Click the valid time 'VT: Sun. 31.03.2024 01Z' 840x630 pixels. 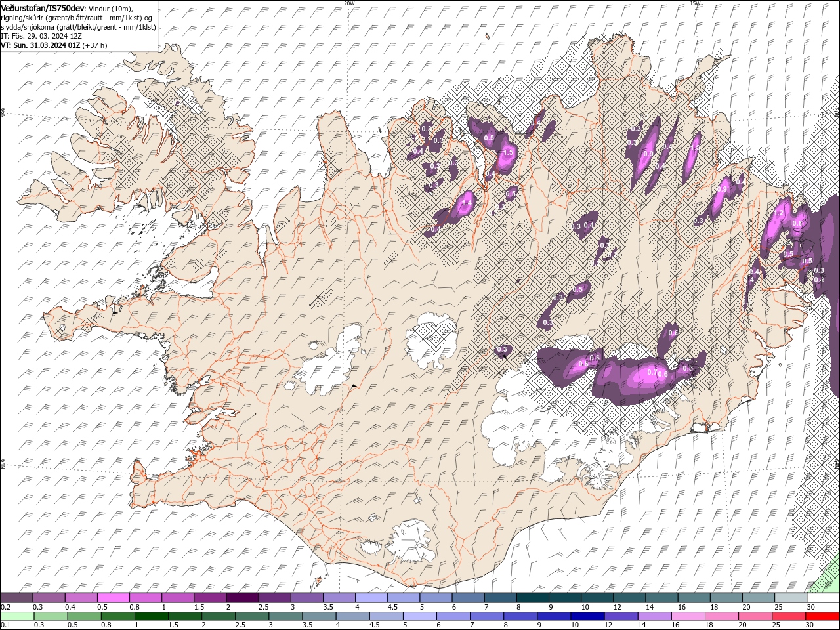click(41, 45)
